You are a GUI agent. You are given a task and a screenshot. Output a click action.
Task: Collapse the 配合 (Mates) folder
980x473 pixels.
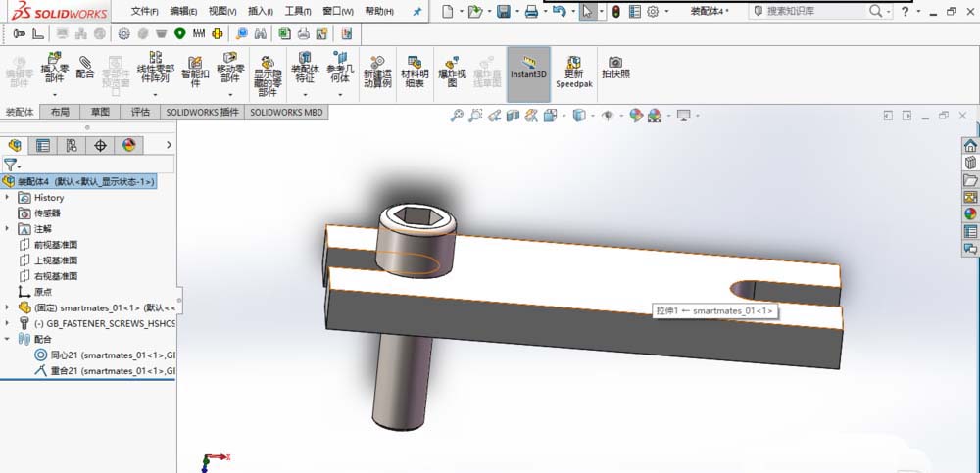tap(7, 339)
